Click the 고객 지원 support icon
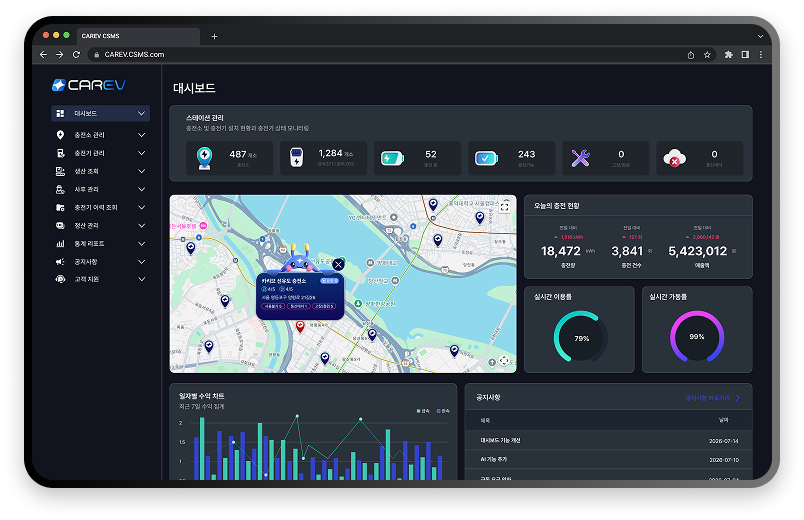This screenshot has height=520, width=804. click(x=60, y=279)
